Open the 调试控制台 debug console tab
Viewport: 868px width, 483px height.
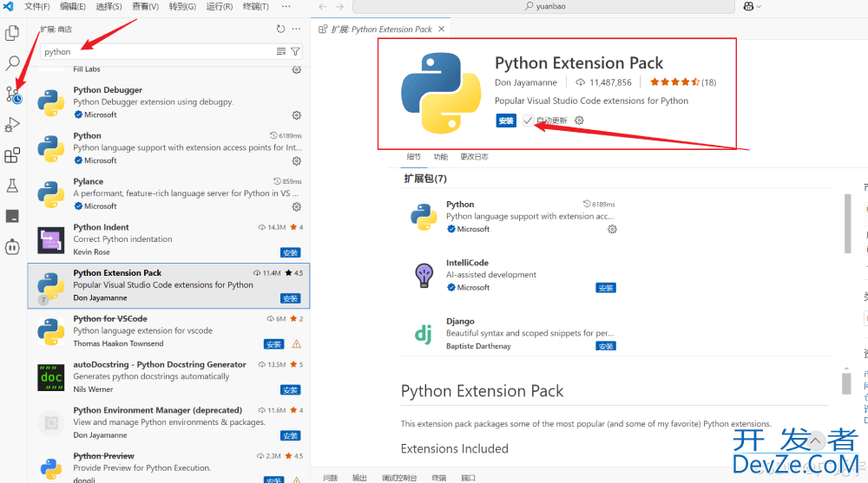pyautogui.click(x=399, y=478)
